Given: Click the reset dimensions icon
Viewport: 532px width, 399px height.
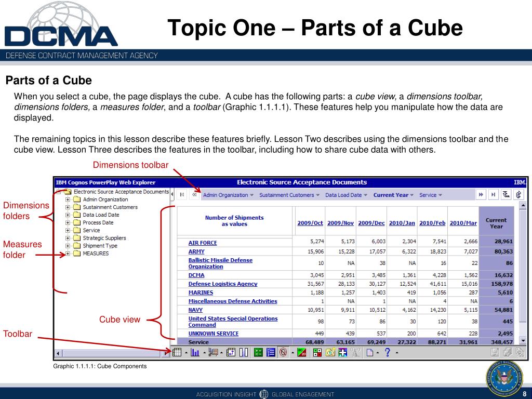Looking at the screenshot, I should (x=506, y=195).
